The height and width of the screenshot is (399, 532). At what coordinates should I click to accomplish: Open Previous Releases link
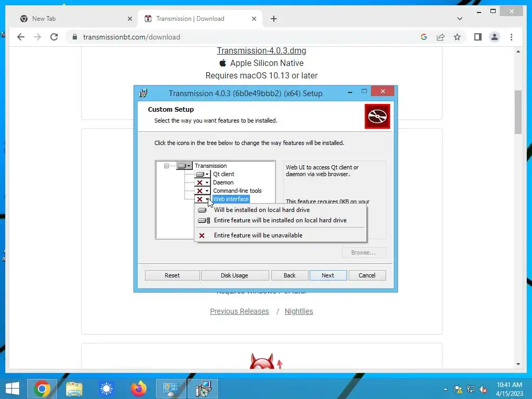pyautogui.click(x=239, y=311)
